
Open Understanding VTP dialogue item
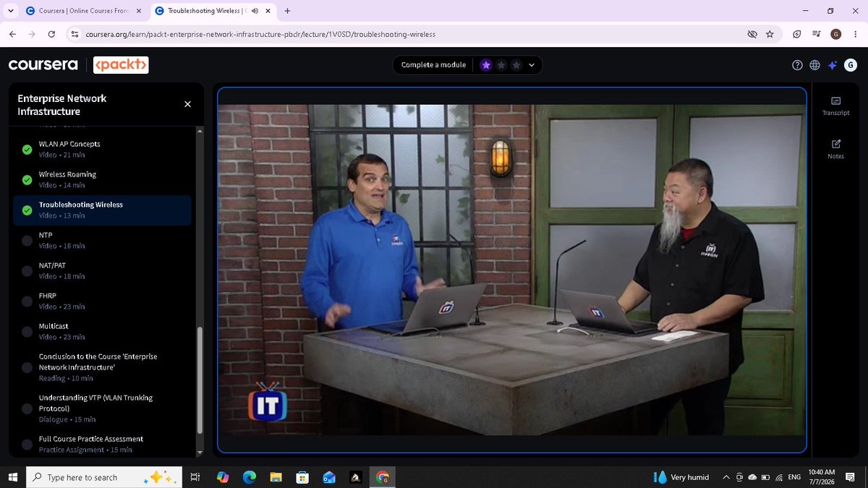102,408
